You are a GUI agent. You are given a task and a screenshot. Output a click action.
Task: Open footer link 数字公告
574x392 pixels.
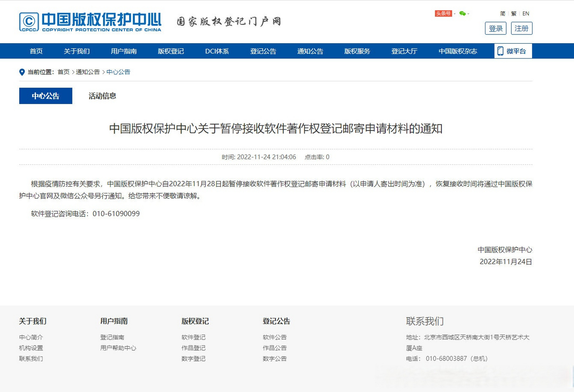click(275, 359)
